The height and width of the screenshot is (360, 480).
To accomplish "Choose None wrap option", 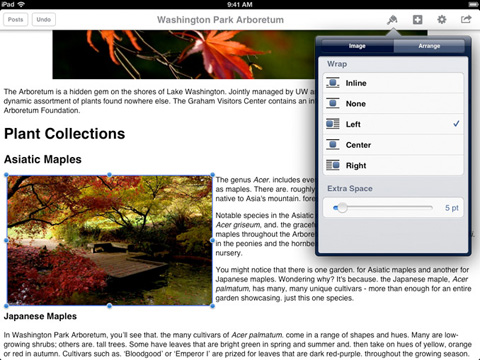I will pyautogui.click(x=393, y=104).
